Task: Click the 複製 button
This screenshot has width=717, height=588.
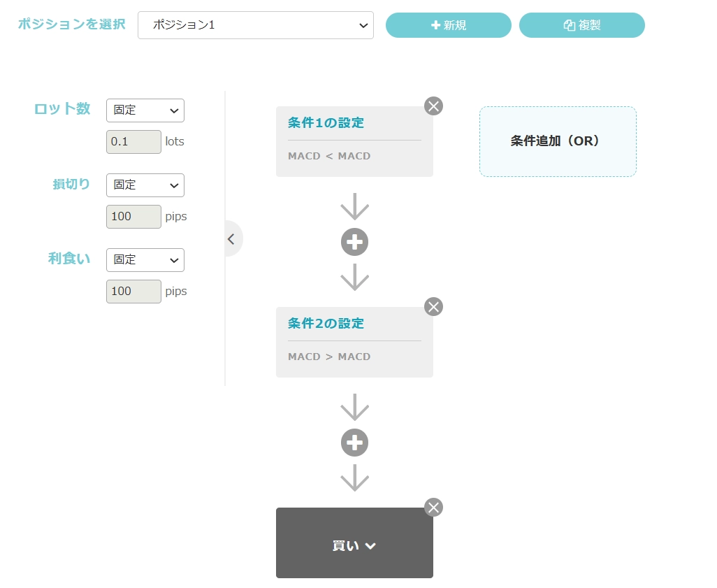Action: [x=581, y=25]
